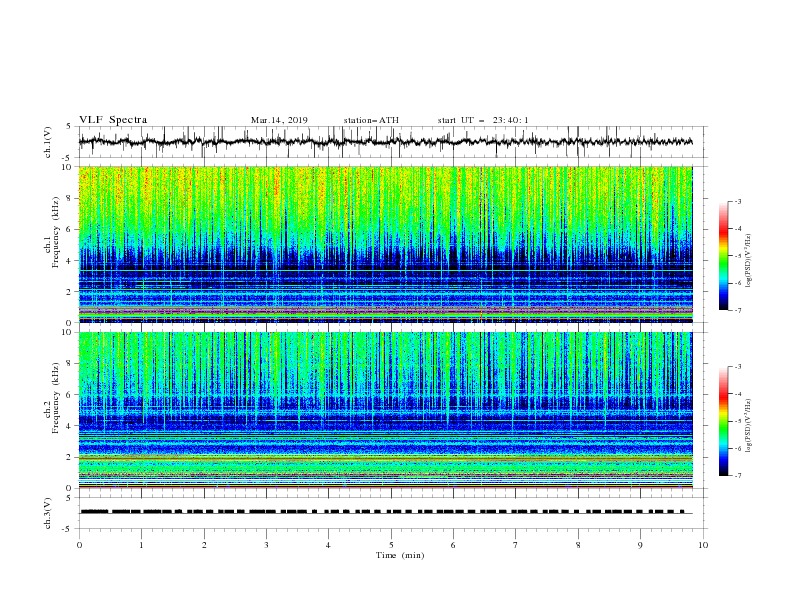
Task: Click the "ch.1(V)" waveform axis label
Action: click(48, 142)
